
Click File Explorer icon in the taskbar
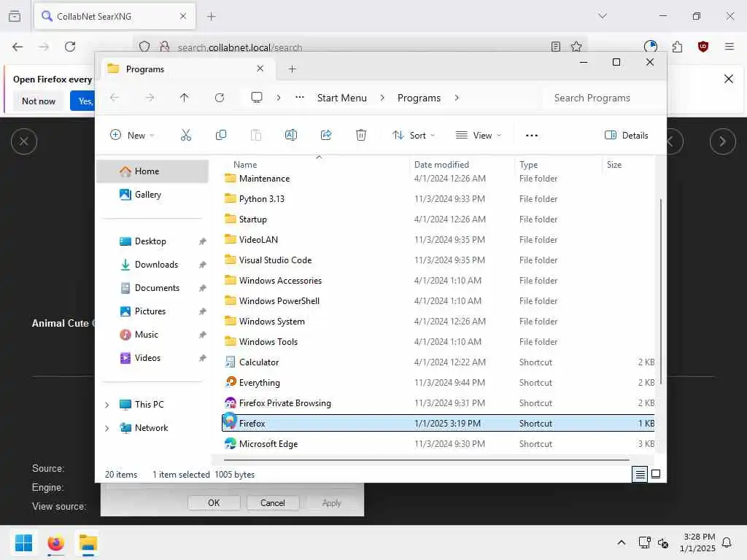[88, 542]
